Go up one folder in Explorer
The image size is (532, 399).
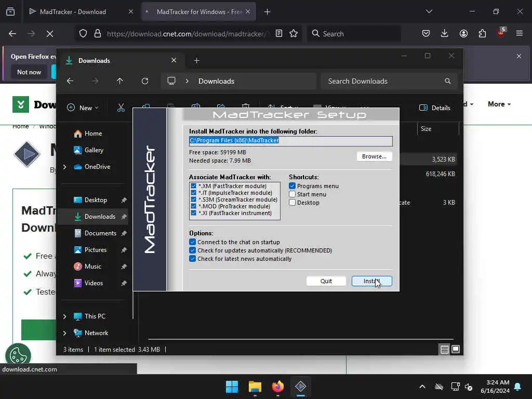120,81
